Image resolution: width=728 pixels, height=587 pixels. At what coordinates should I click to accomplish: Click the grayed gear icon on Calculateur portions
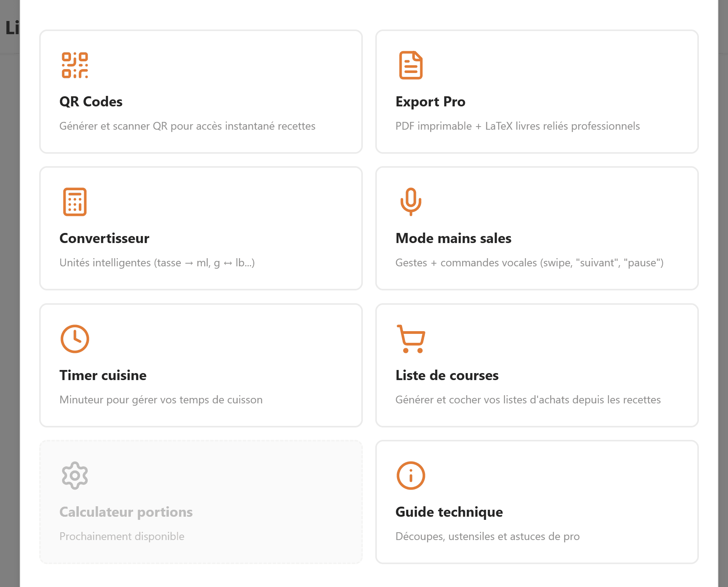pos(75,475)
